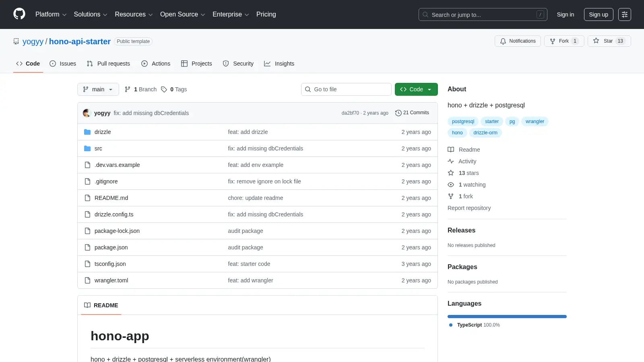Click the tsconfig.json file icon
Image resolution: width=644 pixels, height=362 pixels.
(87, 264)
